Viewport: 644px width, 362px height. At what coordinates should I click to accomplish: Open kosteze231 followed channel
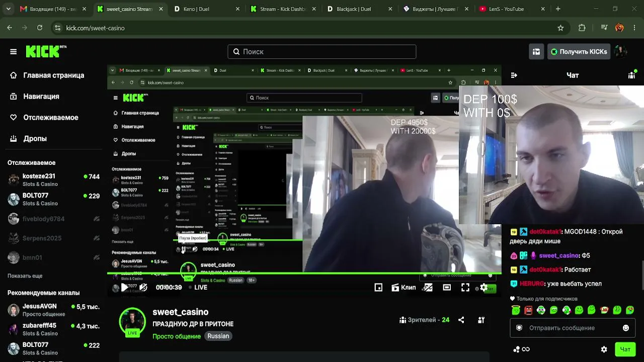[x=53, y=180]
